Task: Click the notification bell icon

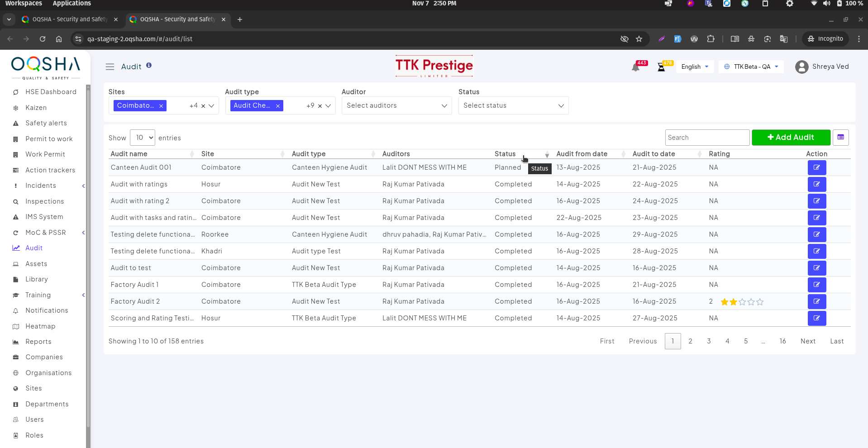Action: pyautogui.click(x=636, y=67)
